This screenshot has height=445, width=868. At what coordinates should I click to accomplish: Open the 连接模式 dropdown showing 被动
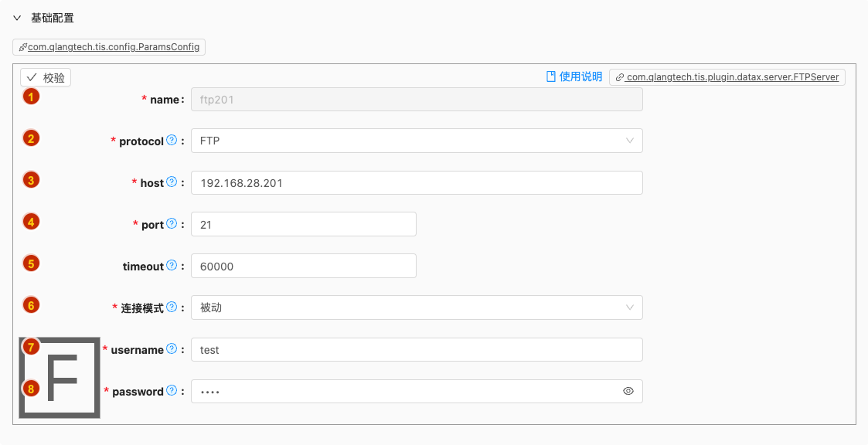pos(417,307)
